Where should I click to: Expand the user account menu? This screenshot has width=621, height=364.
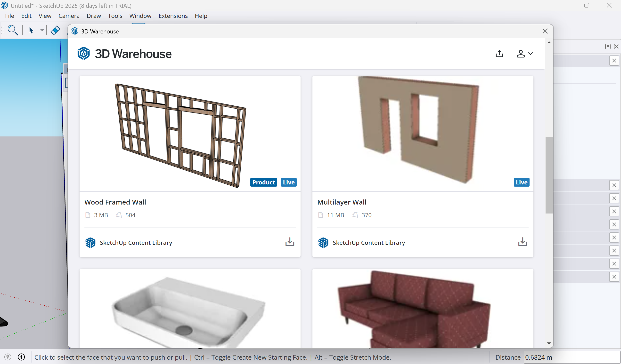click(x=524, y=54)
